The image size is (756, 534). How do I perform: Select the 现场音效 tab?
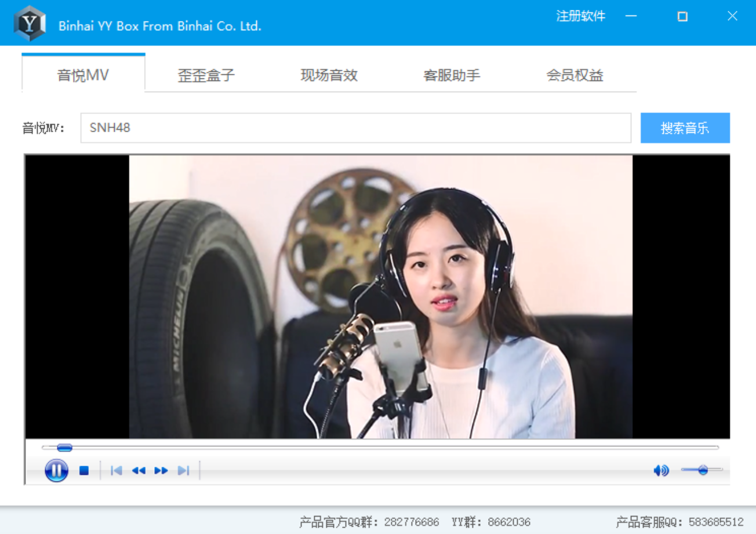(329, 75)
